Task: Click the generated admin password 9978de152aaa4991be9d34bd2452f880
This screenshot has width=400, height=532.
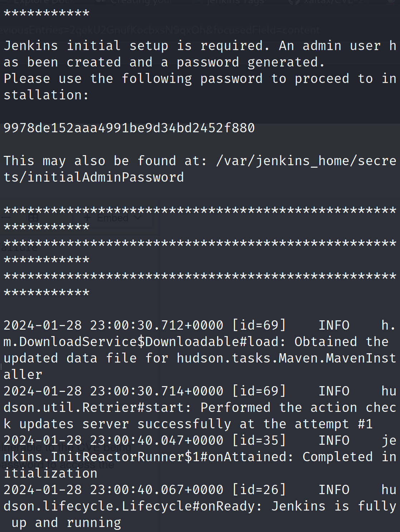Action: [x=129, y=128]
